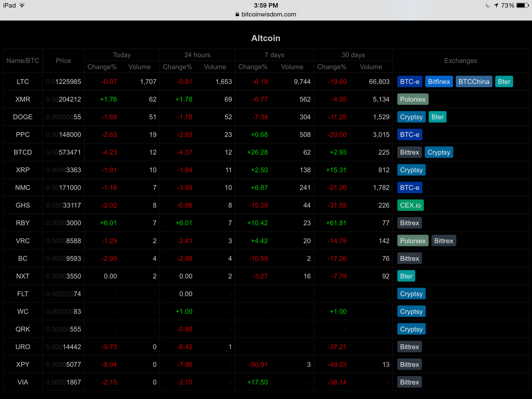Select the RBY coin name

pos(23,223)
